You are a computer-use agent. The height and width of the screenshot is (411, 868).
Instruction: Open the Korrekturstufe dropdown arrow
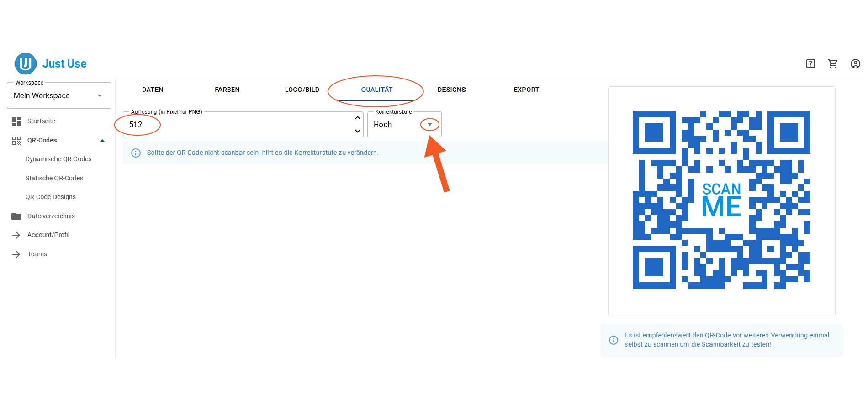[430, 125]
